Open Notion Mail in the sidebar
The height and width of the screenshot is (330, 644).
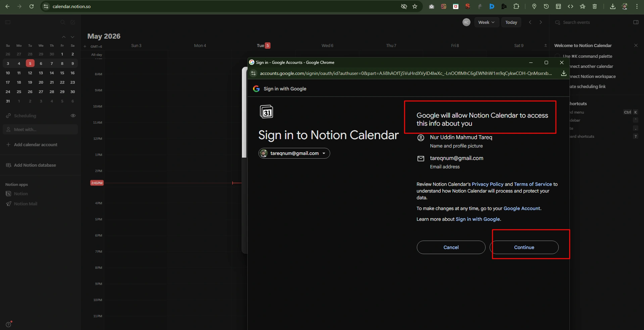26,204
